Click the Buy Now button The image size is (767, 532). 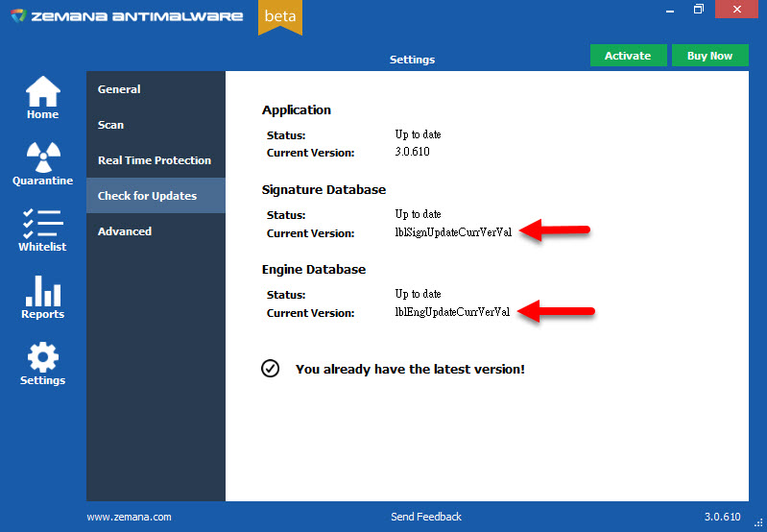(x=709, y=56)
